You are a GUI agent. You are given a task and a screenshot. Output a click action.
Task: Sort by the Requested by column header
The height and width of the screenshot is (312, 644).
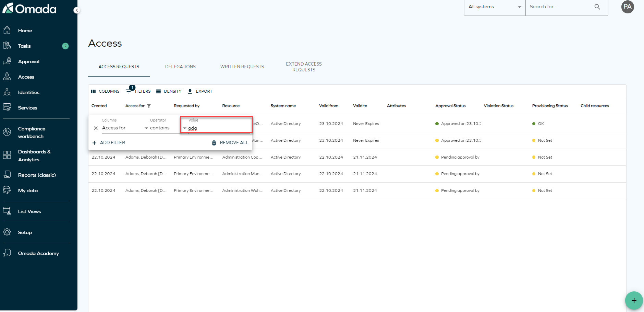pyautogui.click(x=186, y=106)
